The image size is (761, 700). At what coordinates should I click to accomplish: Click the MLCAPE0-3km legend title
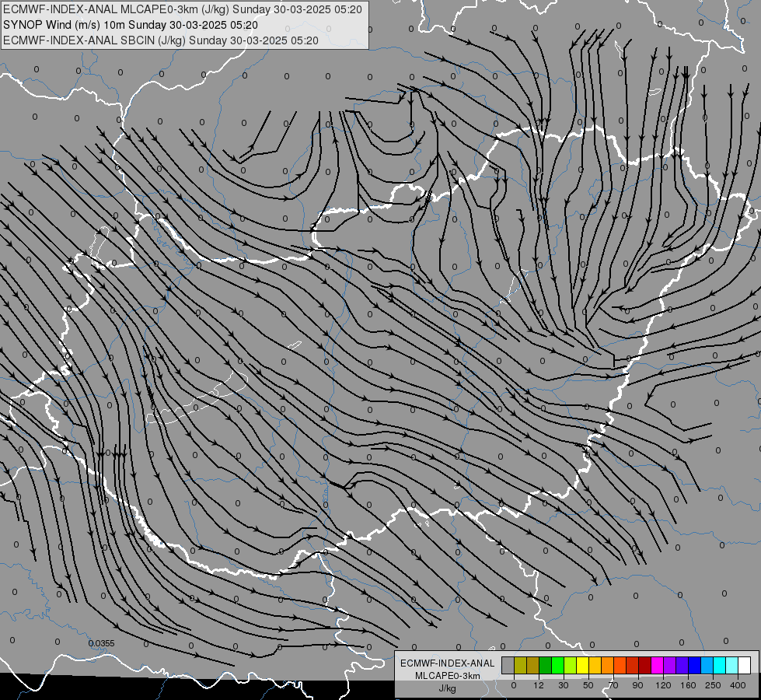coord(447,676)
